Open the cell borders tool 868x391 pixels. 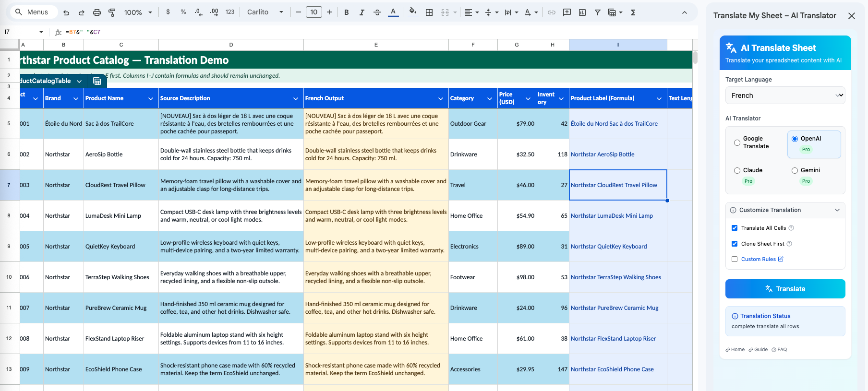(429, 12)
